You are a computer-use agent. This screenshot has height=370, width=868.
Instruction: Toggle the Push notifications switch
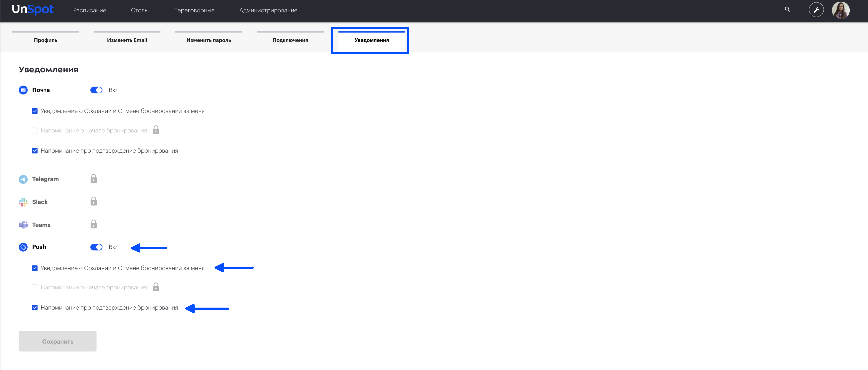[x=96, y=247]
